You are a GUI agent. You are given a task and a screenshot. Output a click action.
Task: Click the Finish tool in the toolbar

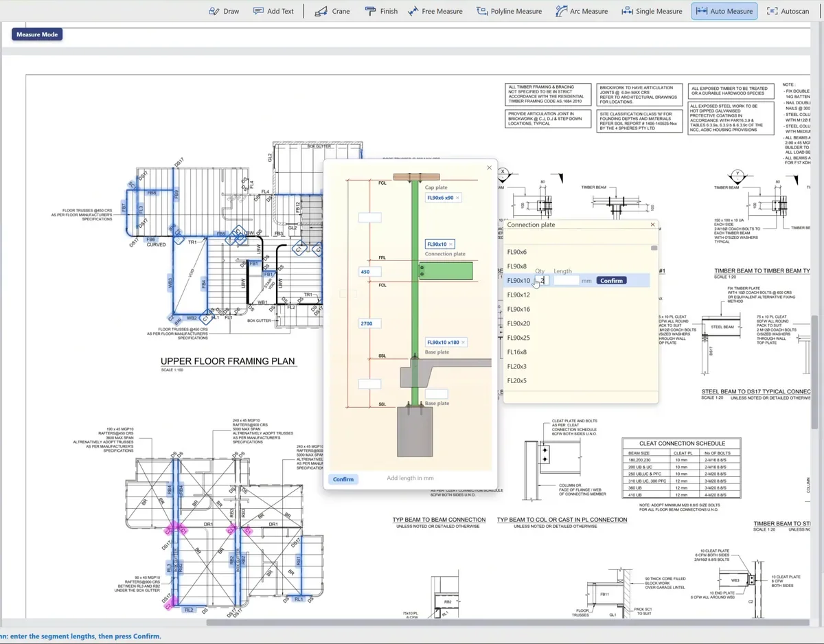381,11
